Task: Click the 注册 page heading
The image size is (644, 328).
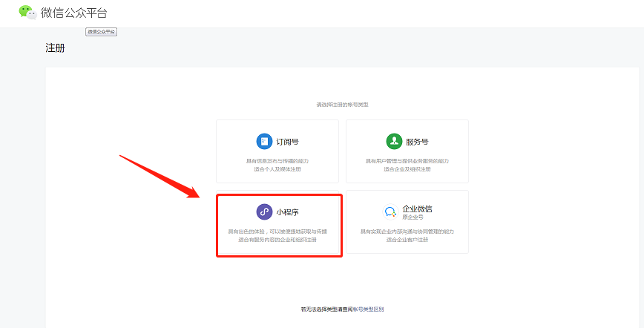Action: pyautogui.click(x=55, y=48)
